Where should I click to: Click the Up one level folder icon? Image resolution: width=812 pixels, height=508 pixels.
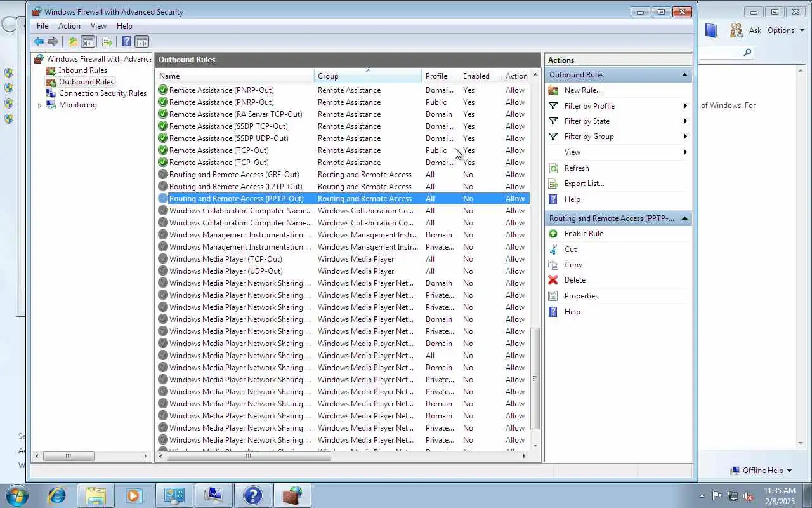(72, 42)
